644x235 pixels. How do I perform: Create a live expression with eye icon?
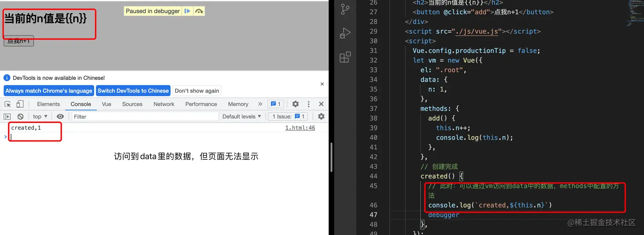[x=60, y=116]
